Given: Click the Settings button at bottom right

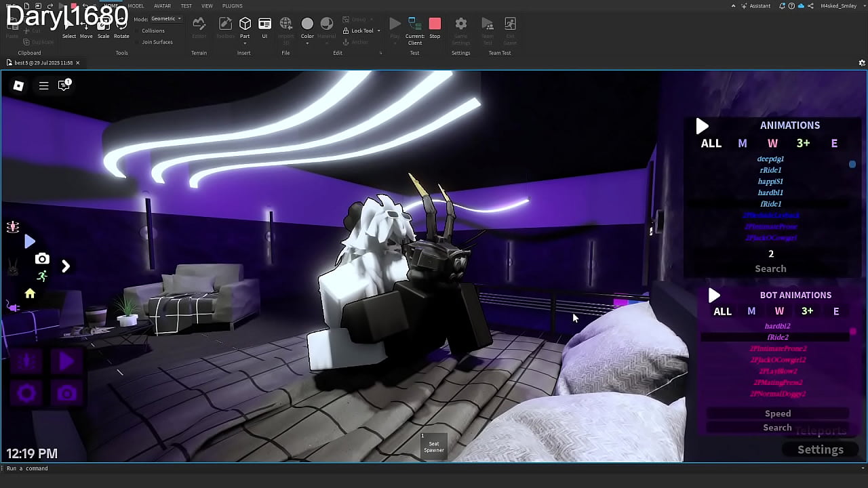Looking at the screenshot, I should [820, 449].
